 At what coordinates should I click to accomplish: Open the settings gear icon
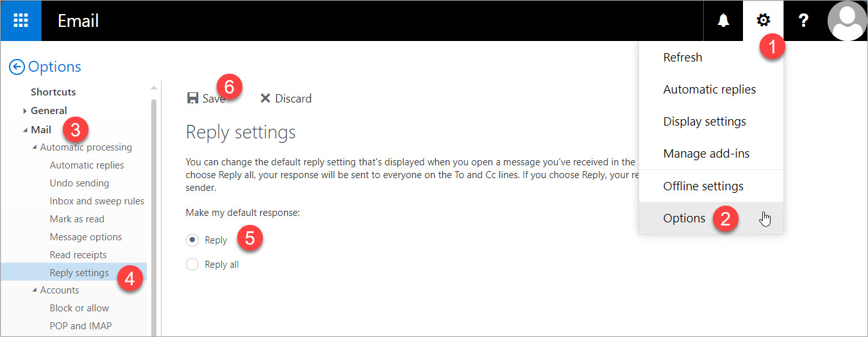pos(763,21)
